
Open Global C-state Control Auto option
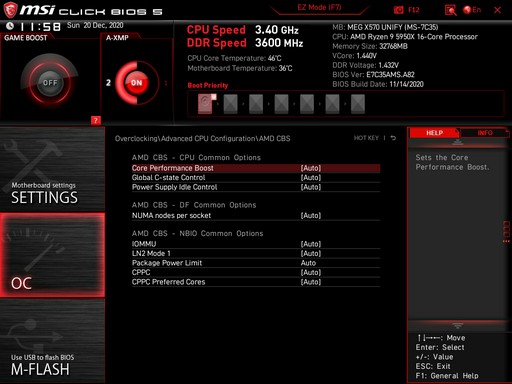click(x=256, y=178)
